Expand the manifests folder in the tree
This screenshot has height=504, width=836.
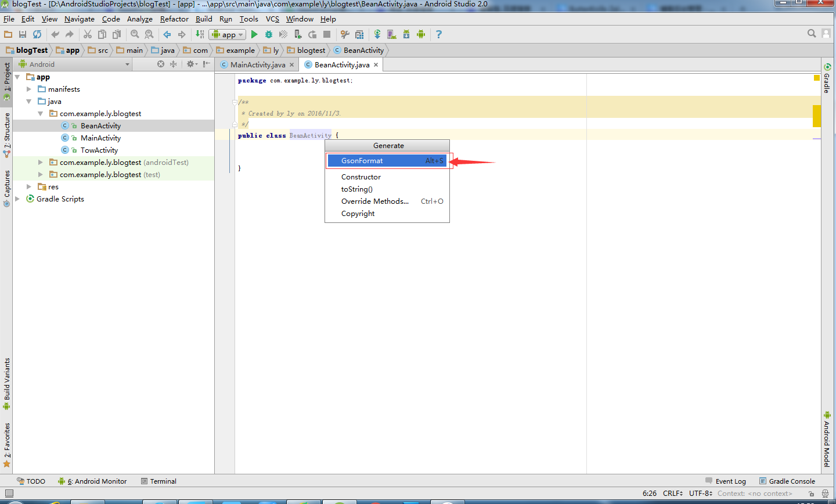click(29, 89)
